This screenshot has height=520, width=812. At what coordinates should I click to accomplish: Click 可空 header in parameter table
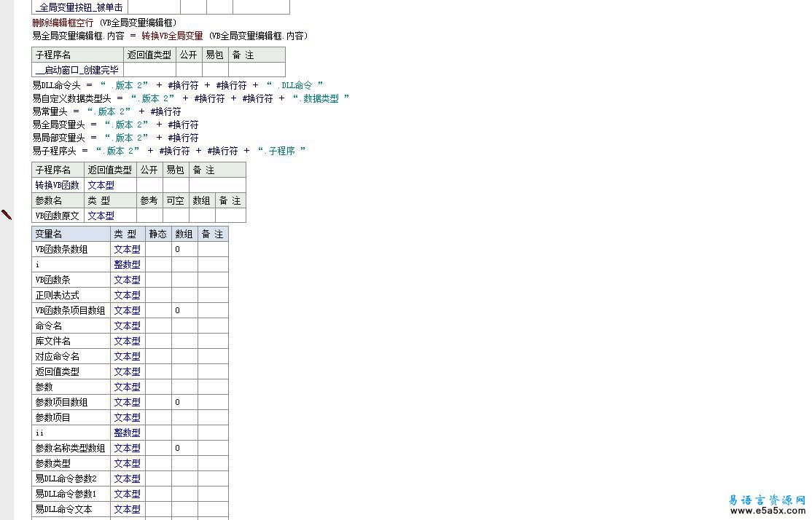point(176,201)
